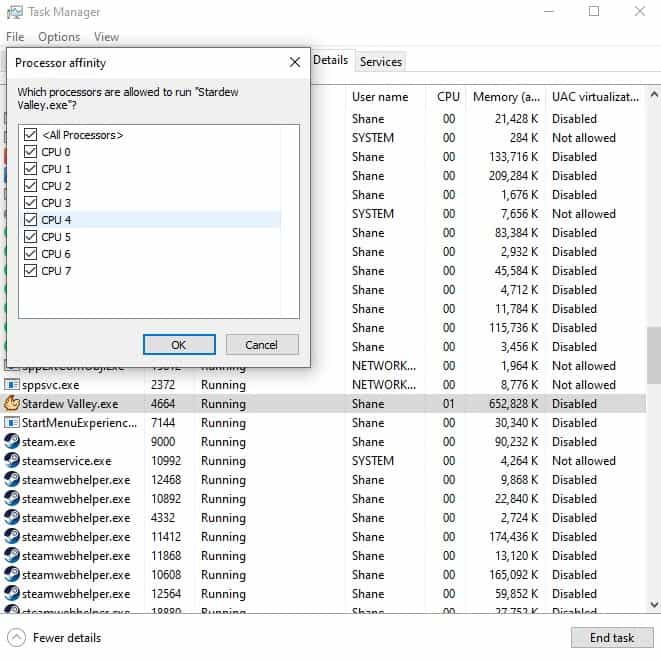Uncheck the CPU 5 checkbox
661x661 pixels.
click(30, 236)
